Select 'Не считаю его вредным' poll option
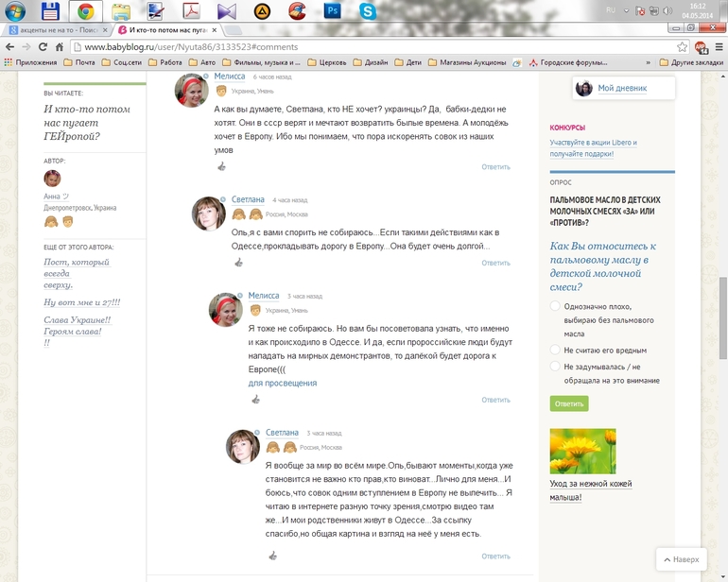Viewport: 728px width, 582px height. pos(555,350)
